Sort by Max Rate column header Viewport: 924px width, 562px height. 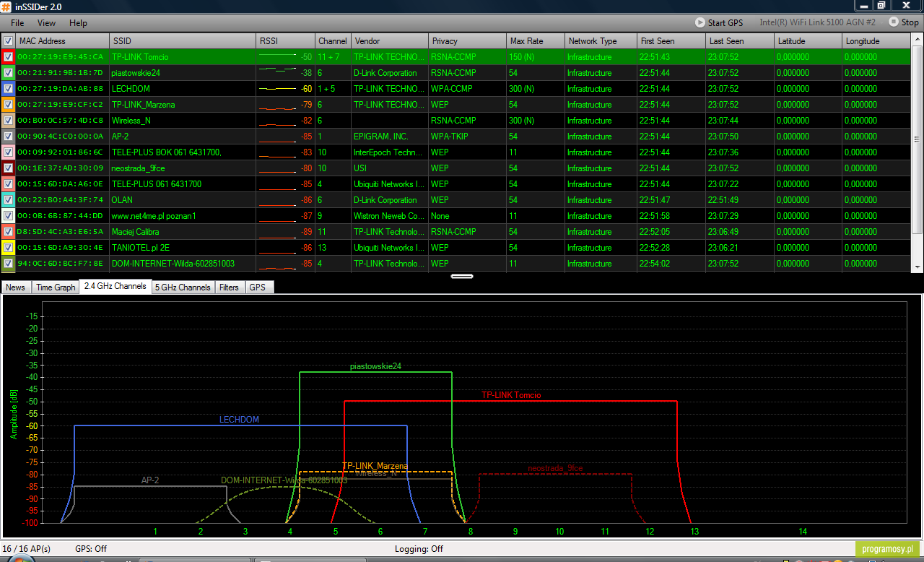[x=536, y=41]
